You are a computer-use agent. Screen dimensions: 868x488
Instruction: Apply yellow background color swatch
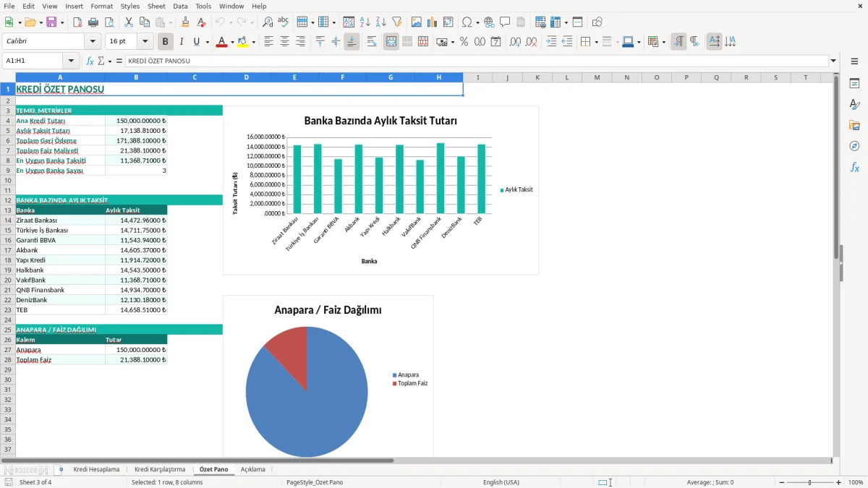click(242, 42)
